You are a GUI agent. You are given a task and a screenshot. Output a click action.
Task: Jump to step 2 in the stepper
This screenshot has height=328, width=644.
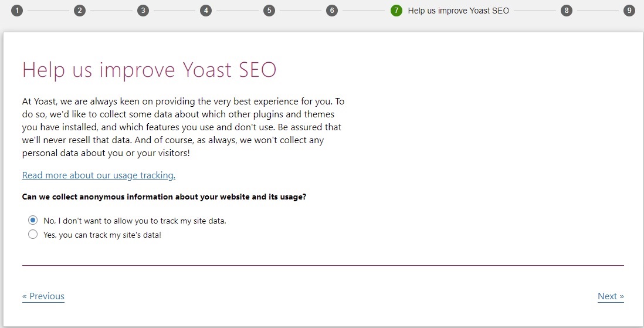[80, 11]
